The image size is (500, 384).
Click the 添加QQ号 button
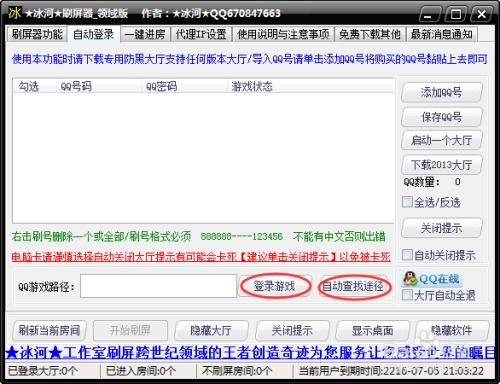pos(442,92)
